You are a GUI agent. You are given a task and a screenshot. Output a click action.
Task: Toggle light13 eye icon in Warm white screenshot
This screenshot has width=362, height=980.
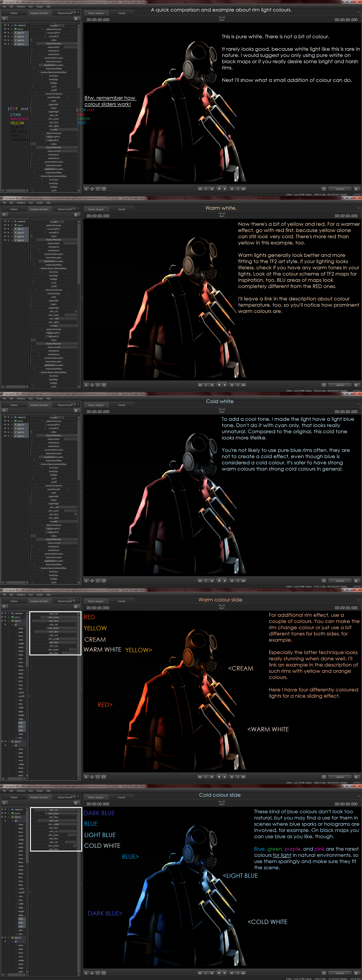coord(5,229)
